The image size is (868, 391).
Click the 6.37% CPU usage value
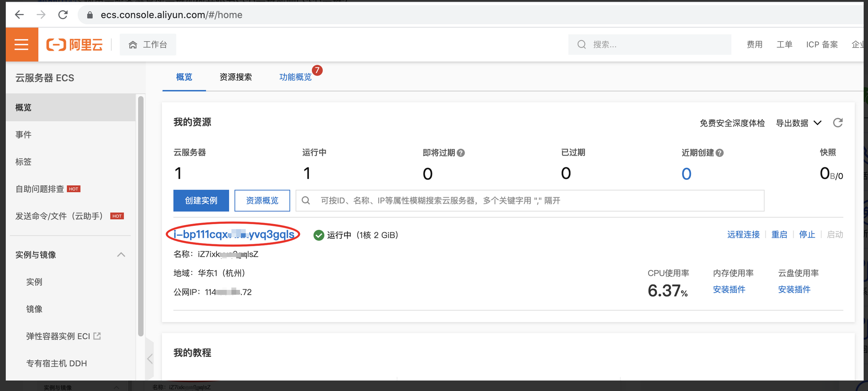click(x=667, y=291)
